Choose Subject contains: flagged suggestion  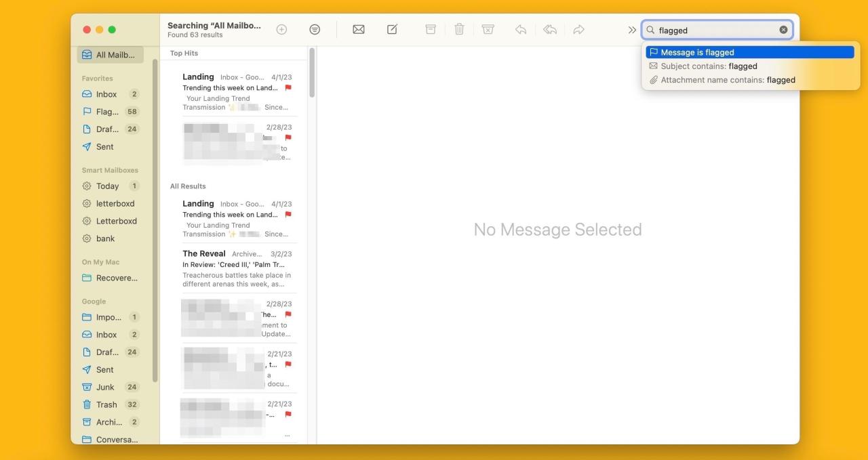(750, 66)
